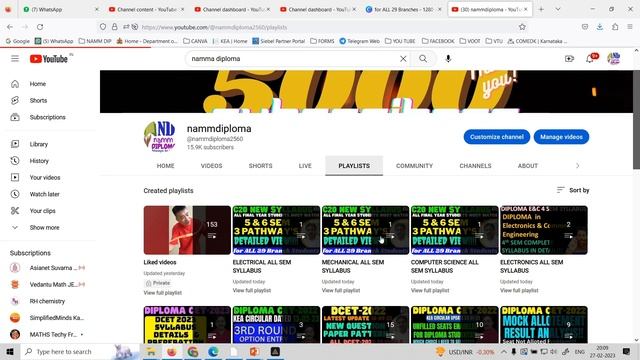Select the PLAYLISTS channel tab
This screenshot has width=640, height=360.
point(354,166)
